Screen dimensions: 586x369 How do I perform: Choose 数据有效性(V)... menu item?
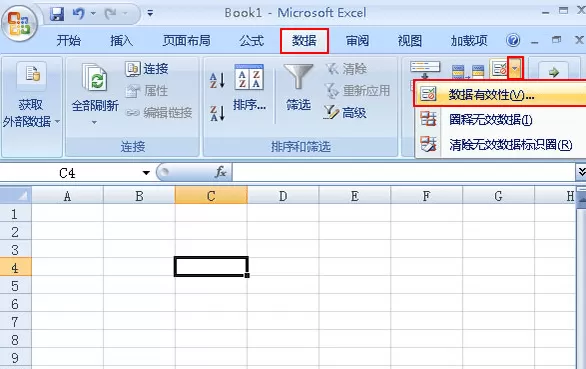click(x=500, y=94)
